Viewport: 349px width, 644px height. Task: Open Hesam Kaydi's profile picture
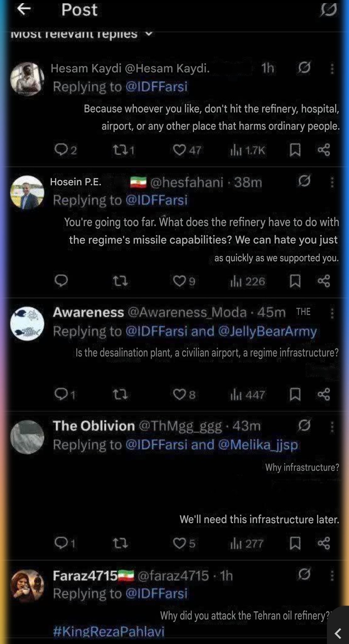coord(27,79)
